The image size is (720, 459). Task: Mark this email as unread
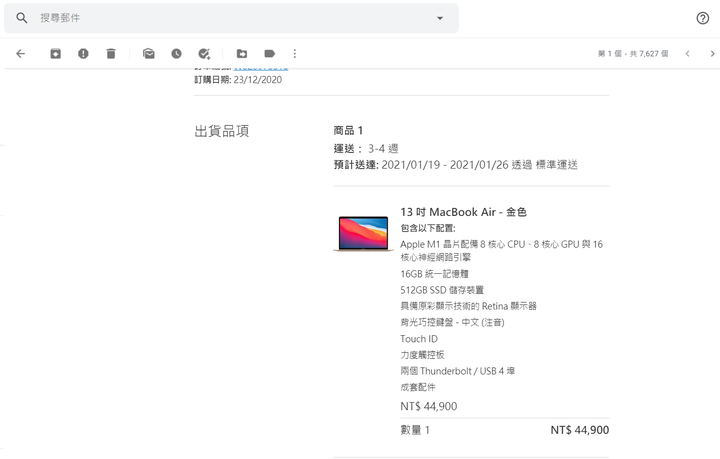coord(149,54)
